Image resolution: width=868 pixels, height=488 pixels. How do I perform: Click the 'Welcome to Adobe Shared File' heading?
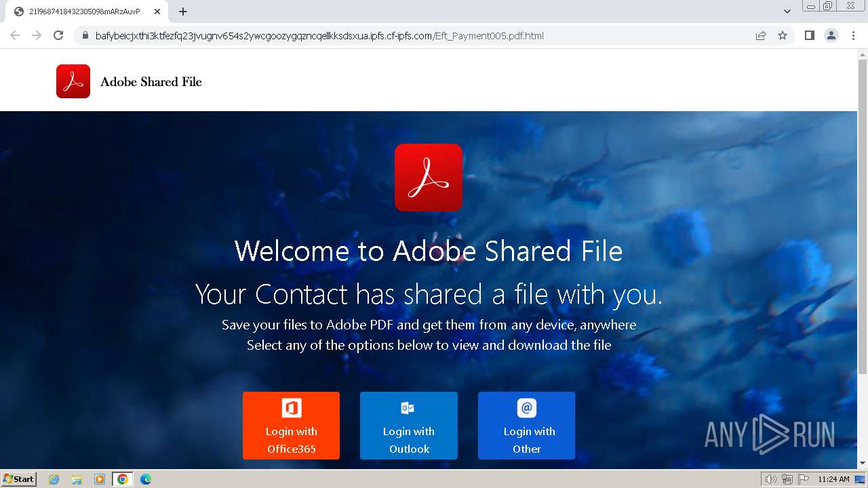pyautogui.click(x=429, y=251)
